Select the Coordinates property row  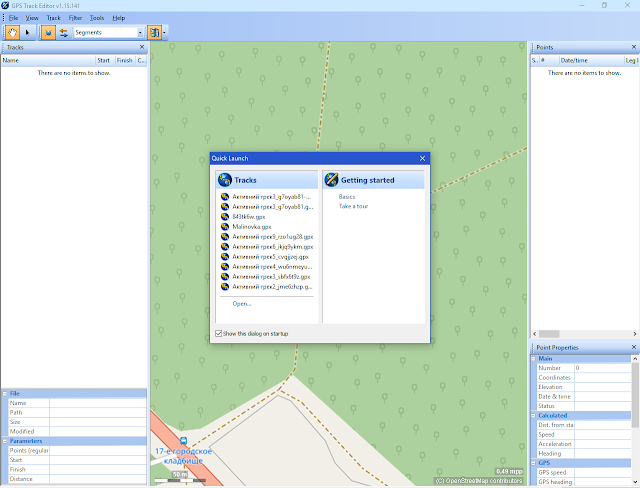pos(583,377)
